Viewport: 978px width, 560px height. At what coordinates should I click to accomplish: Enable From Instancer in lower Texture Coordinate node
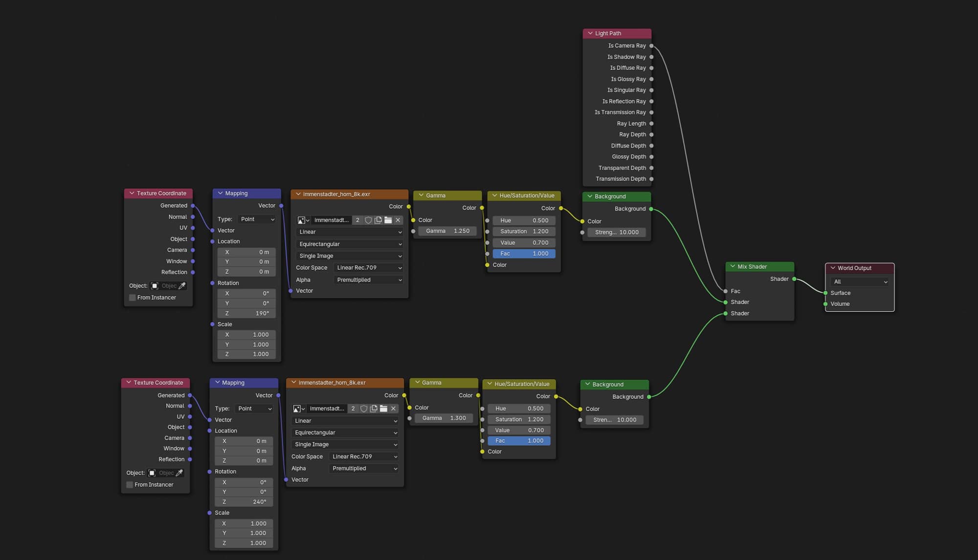click(x=130, y=485)
